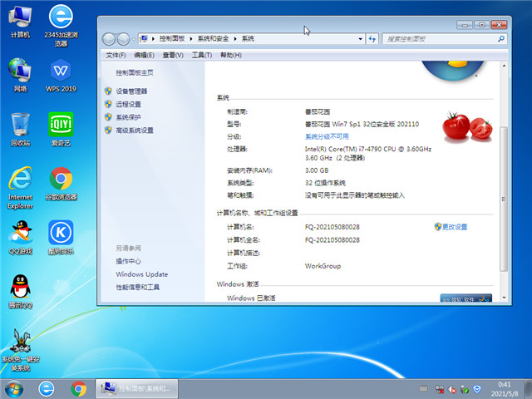Click the WorkGroup value
Image resolution: width=532 pixels, height=399 pixels.
pos(323,266)
